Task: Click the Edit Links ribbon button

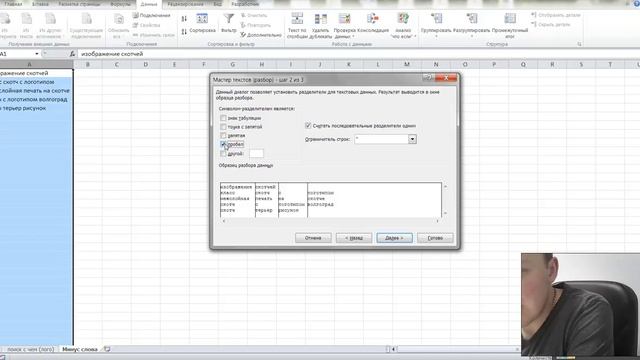Action: [x=153, y=35]
